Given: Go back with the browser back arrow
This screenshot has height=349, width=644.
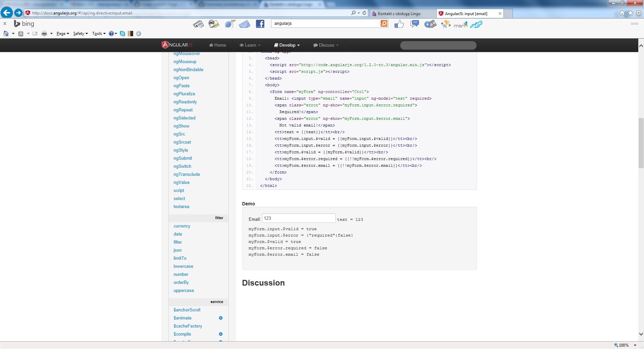Looking at the screenshot, I should (x=6, y=13).
